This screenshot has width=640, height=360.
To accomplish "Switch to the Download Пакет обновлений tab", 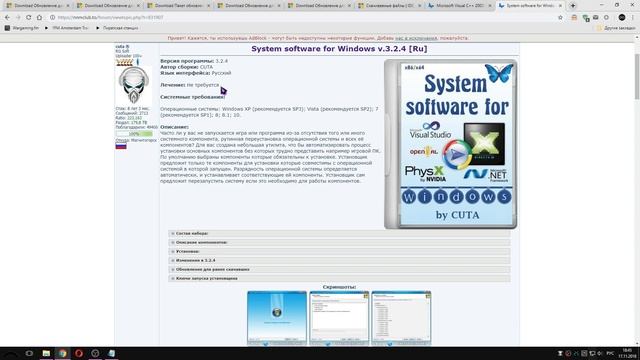I will [x=179, y=6].
